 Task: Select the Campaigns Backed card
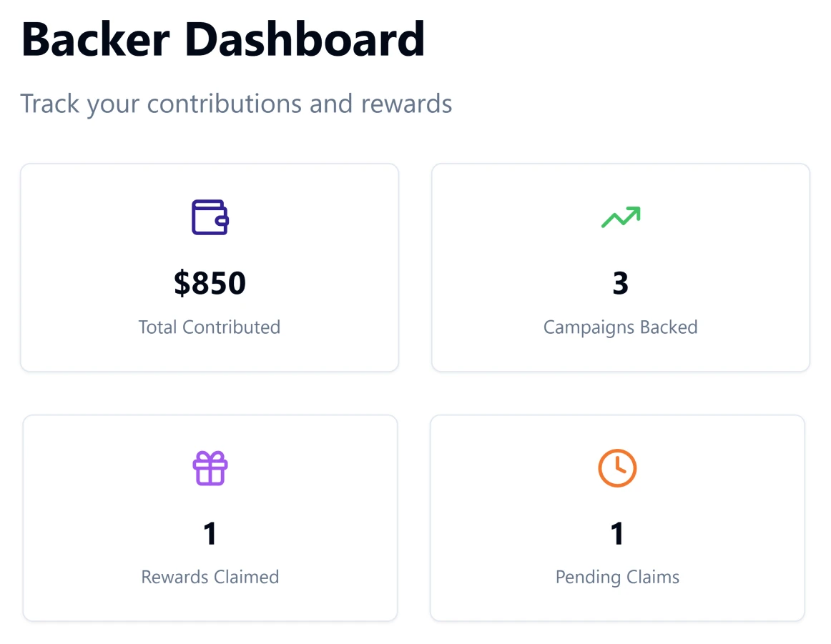click(x=620, y=267)
